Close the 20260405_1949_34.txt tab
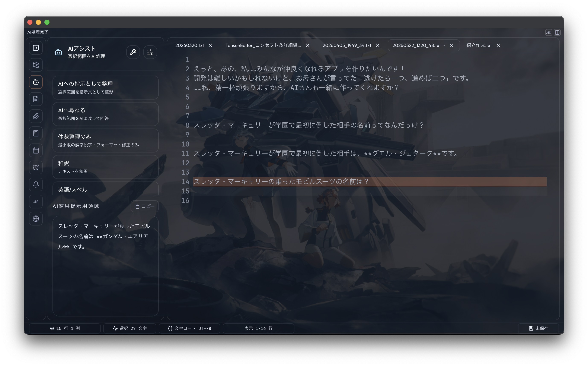The width and height of the screenshot is (588, 366). click(x=377, y=45)
